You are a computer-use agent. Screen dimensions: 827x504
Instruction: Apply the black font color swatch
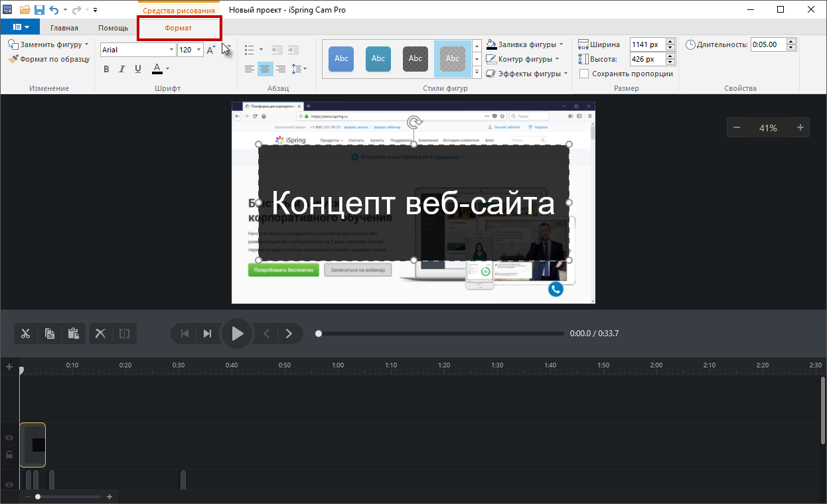click(157, 69)
